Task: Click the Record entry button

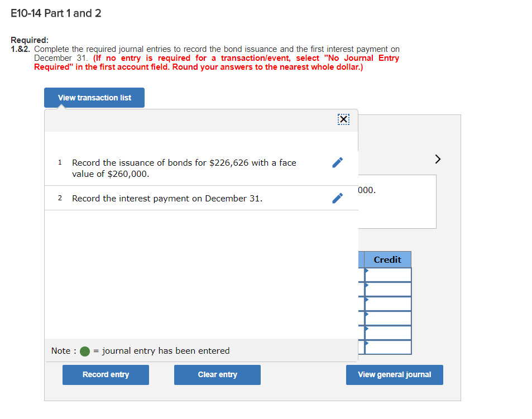Action: tap(105, 374)
